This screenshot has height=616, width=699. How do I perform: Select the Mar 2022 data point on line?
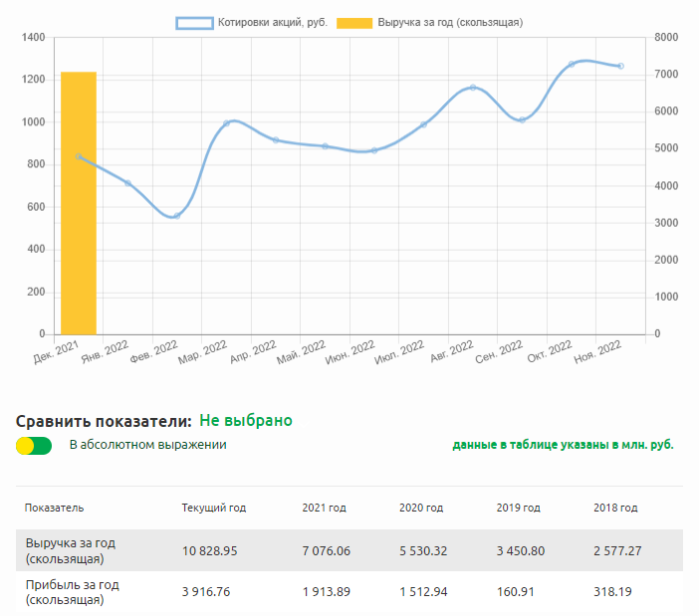tap(227, 123)
